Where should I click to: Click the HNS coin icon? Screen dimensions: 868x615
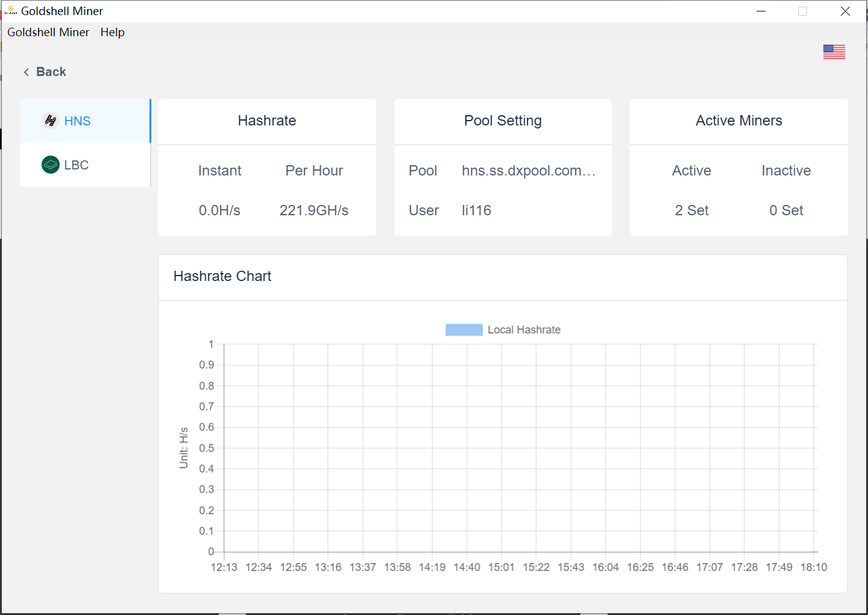tap(51, 121)
